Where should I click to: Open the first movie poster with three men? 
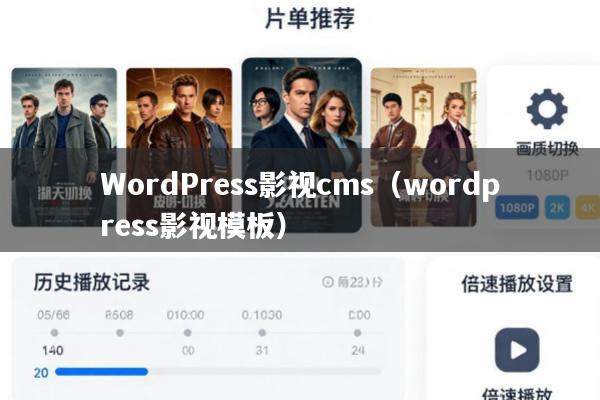pos(64,147)
